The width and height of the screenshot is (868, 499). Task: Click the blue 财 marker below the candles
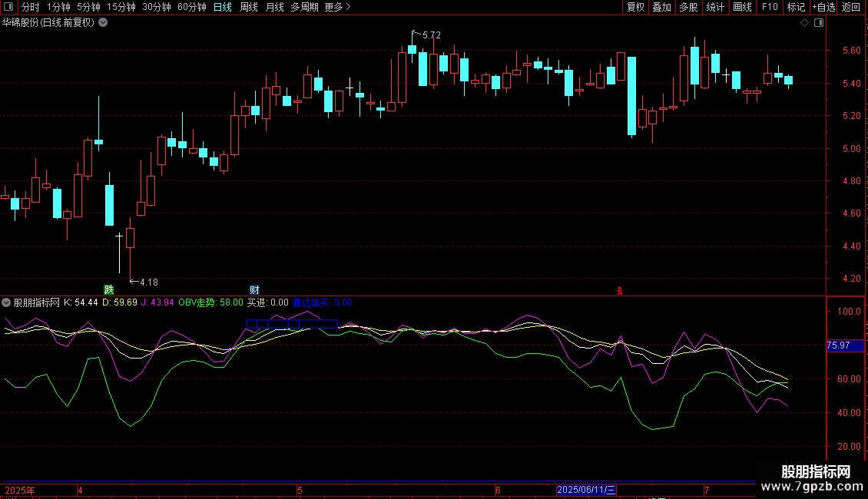[255, 290]
